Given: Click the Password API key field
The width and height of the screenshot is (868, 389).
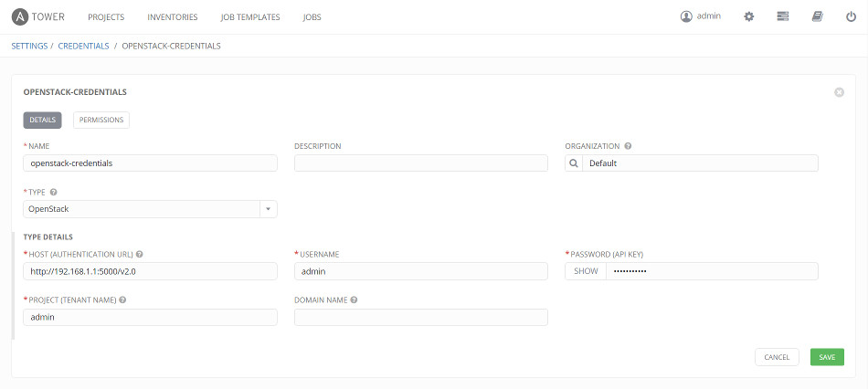Looking at the screenshot, I should (712, 271).
